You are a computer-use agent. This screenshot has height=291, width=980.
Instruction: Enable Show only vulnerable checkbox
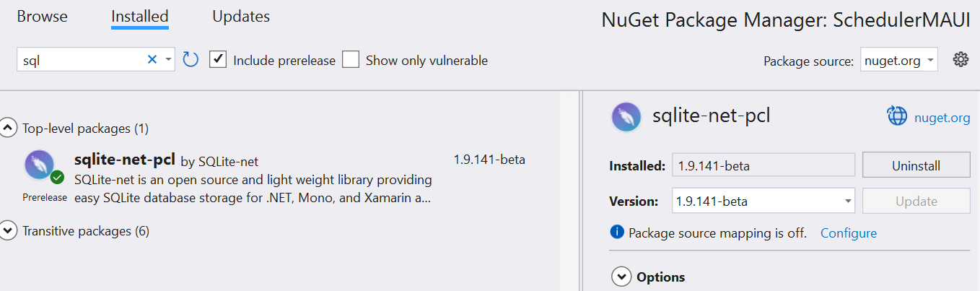click(x=351, y=60)
